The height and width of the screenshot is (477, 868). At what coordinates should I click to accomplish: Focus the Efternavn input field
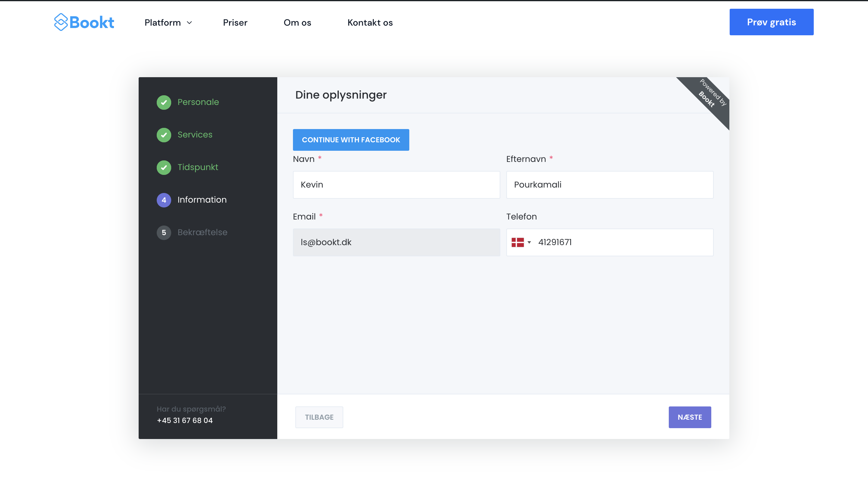point(609,185)
